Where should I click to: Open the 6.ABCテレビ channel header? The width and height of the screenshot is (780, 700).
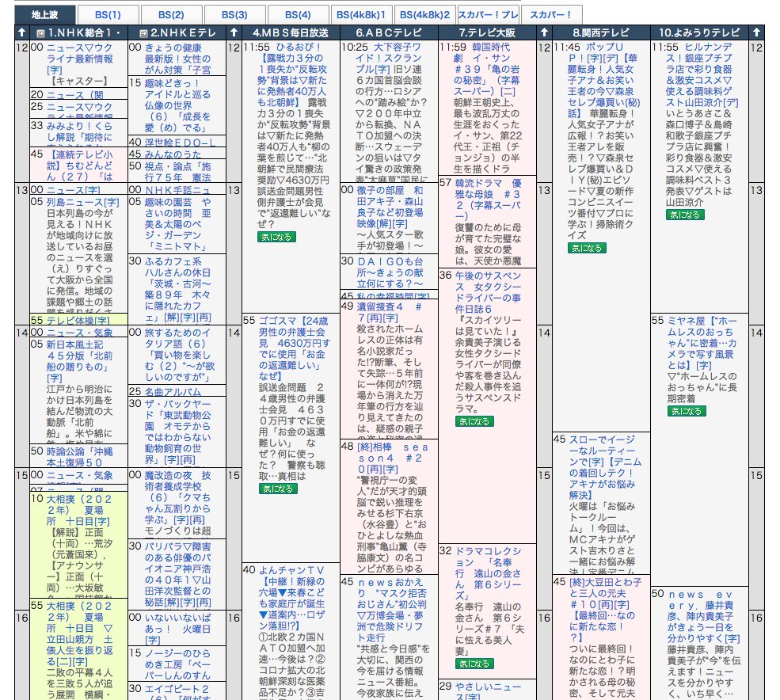click(x=389, y=32)
